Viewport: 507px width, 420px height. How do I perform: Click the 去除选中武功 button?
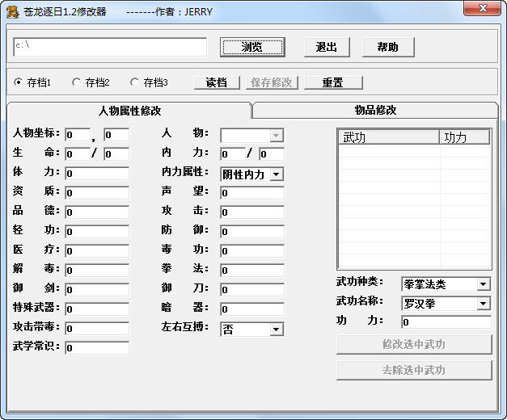(414, 370)
